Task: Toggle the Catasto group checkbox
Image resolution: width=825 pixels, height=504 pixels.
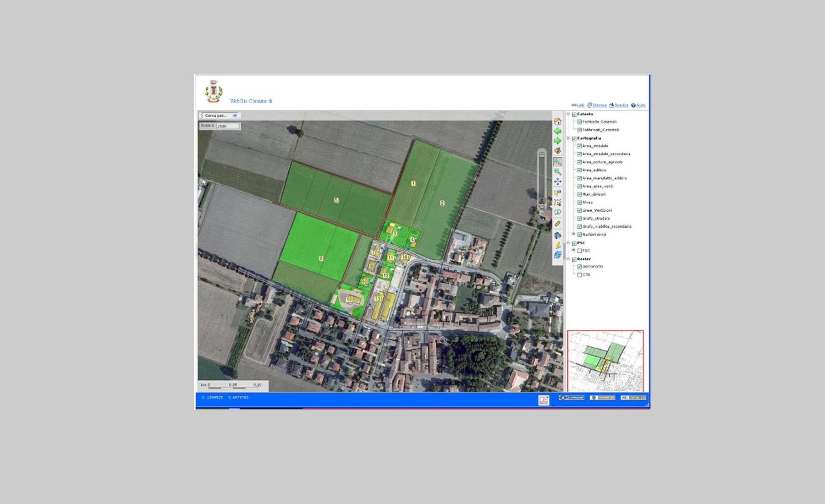Action: [x=574, y=115]
